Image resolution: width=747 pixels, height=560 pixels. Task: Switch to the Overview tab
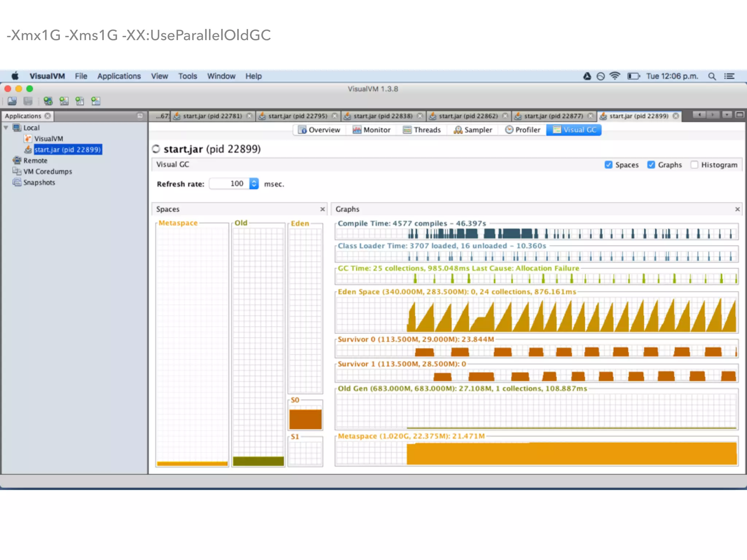pos(319,130)
